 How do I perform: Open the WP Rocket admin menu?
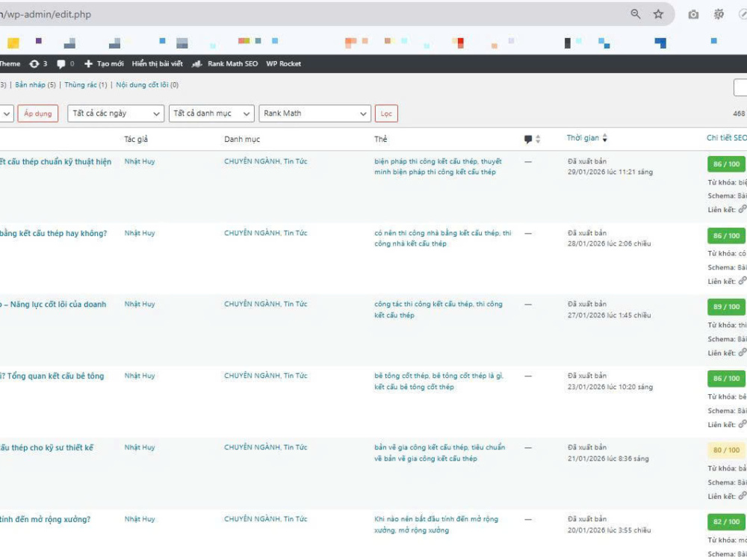point(283,63)
